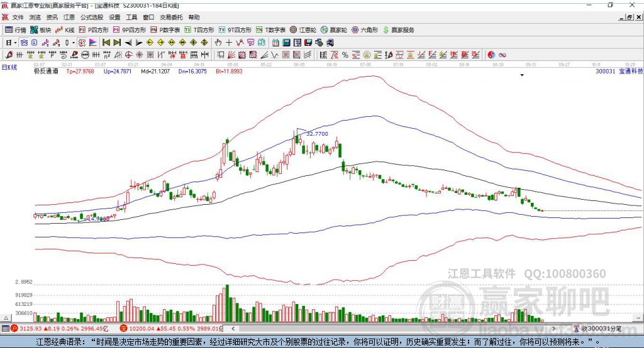Click the red-blue yin-yang icon

(x=491, y=55)
